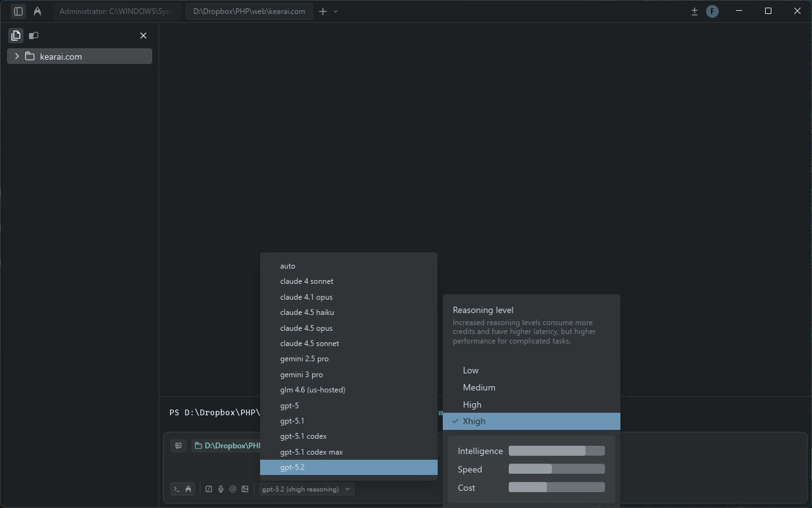This screenshot has width=812, height=508.
Task: Choose the gpt-5.1 model entry
Action: point(349,421)
